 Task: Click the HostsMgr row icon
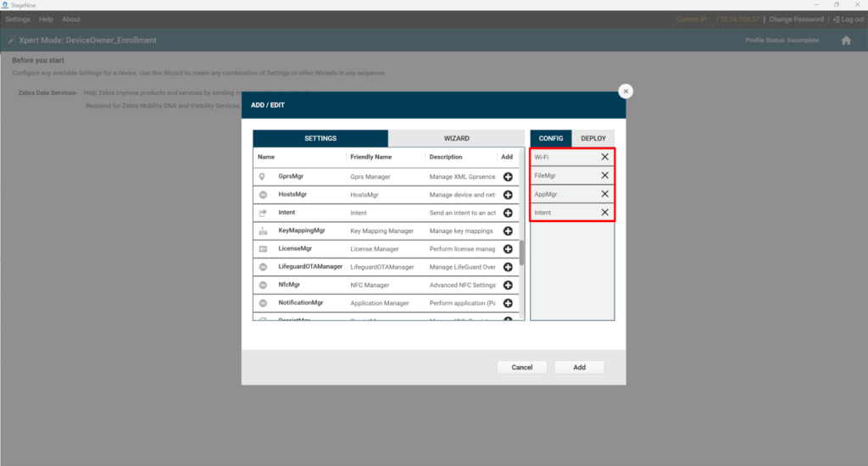coord(263,195)
